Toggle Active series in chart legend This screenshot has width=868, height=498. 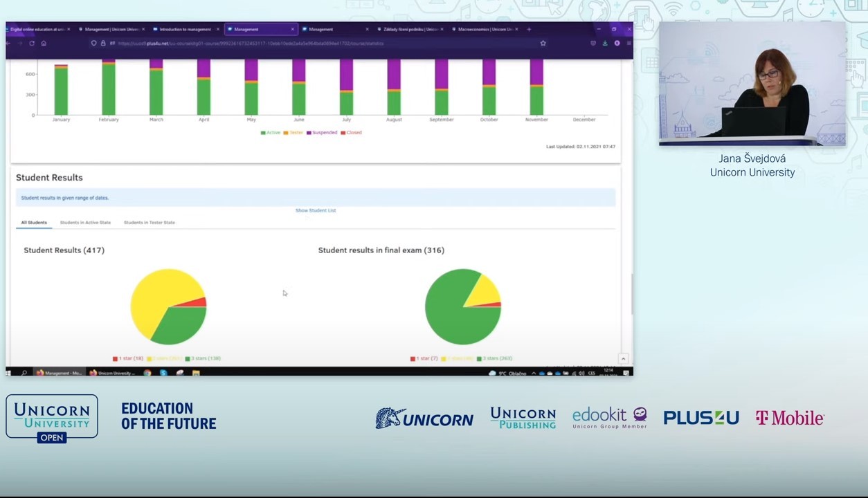(270, 133)
